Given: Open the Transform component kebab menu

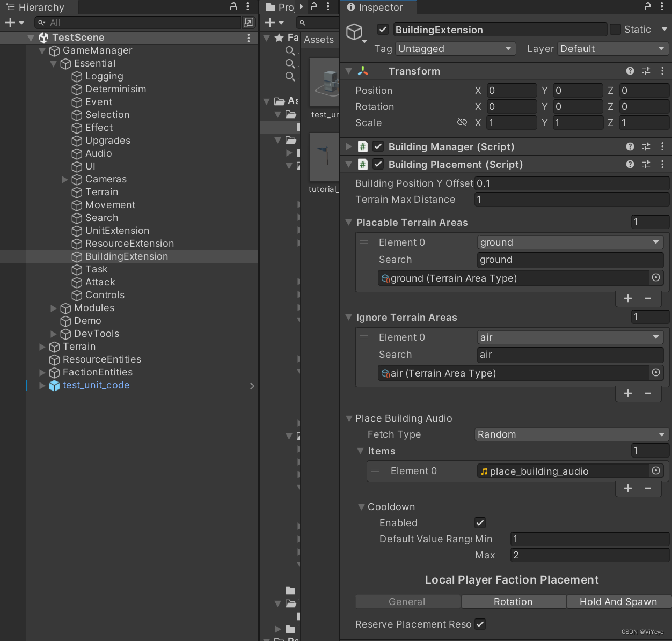Looking at the screenshot, I should click(x=662, y=71).
